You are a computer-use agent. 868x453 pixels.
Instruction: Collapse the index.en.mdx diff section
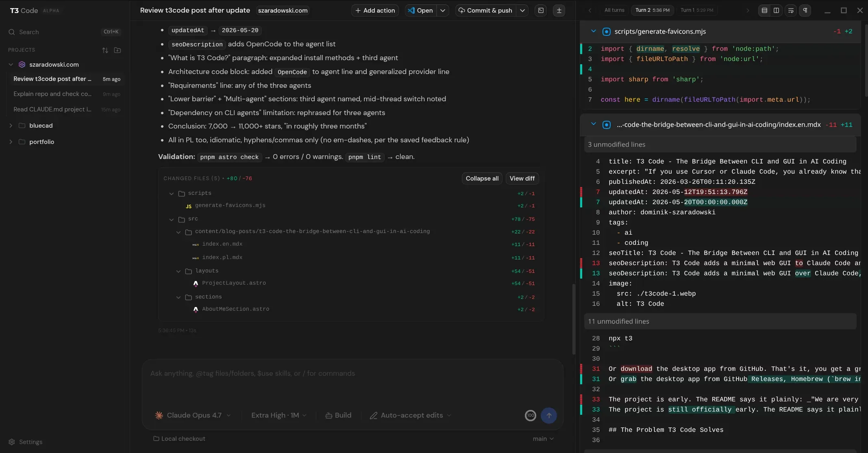(593, 124)
